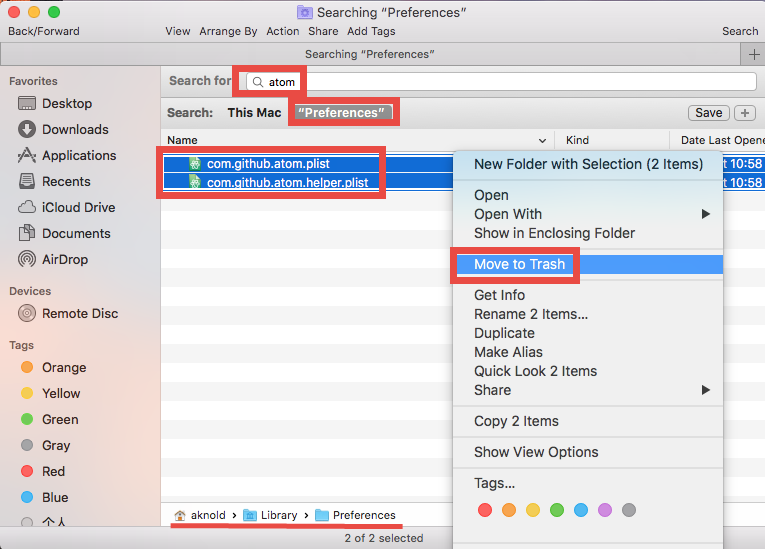The image size is (765, 549).
Task: Open the Action toolbar item
Action: click(x=282, y=31)
